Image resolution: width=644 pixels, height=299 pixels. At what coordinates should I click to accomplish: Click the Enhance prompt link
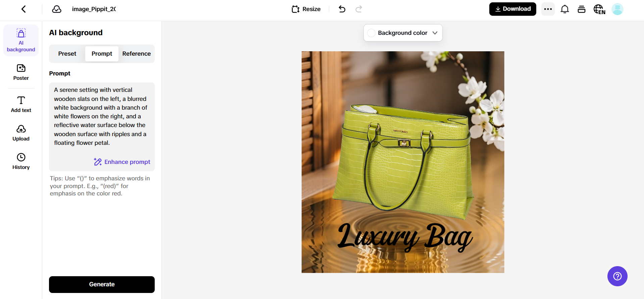pos(122,162)
